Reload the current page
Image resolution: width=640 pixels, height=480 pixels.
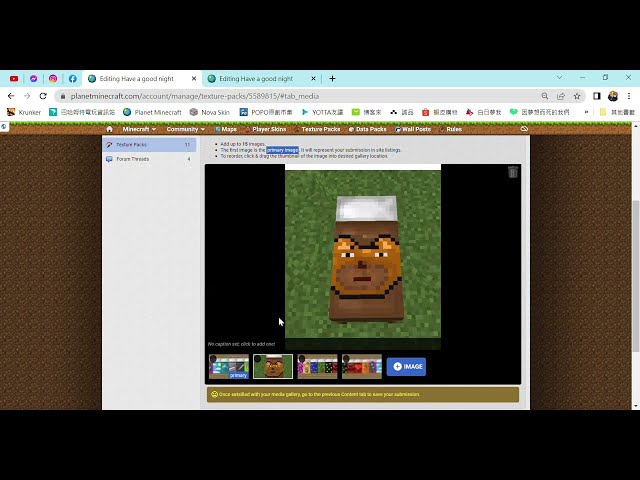[43, 96]
